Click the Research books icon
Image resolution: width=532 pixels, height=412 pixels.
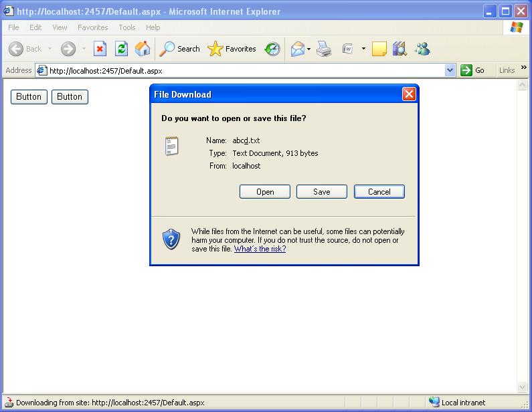point(400,49)
